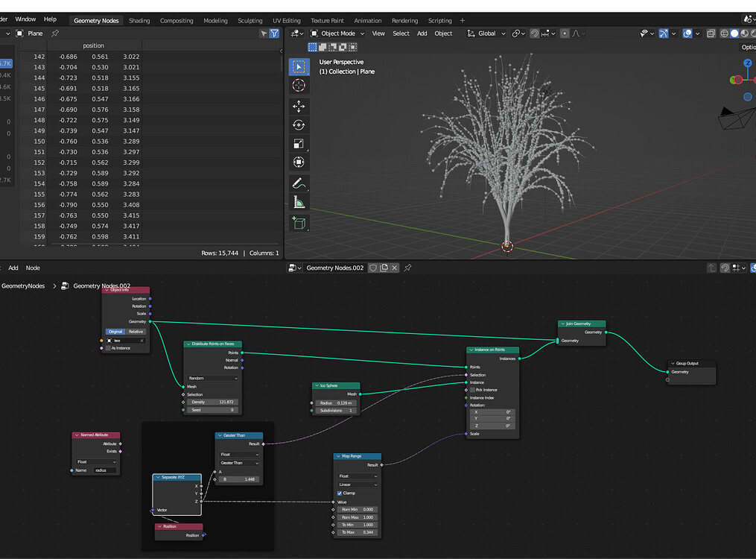Open Map Range Linear interpolation dropdown

358,484
